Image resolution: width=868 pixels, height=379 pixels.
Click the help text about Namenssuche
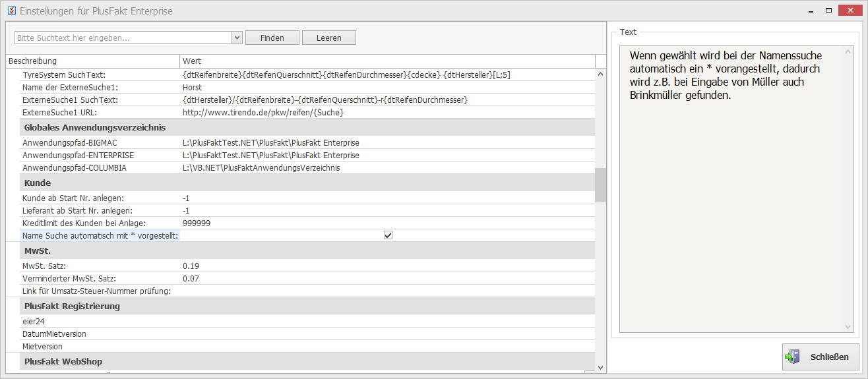pos(726,75)
